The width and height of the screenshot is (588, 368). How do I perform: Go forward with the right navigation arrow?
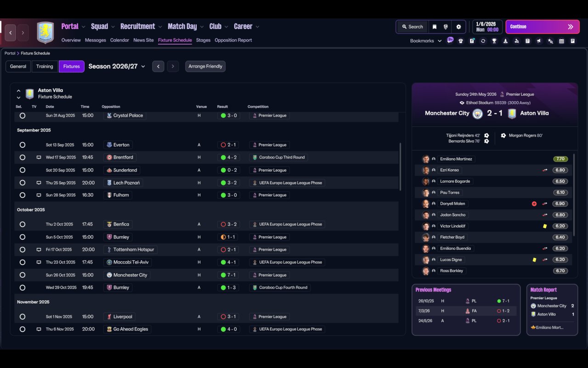(23, 33)
